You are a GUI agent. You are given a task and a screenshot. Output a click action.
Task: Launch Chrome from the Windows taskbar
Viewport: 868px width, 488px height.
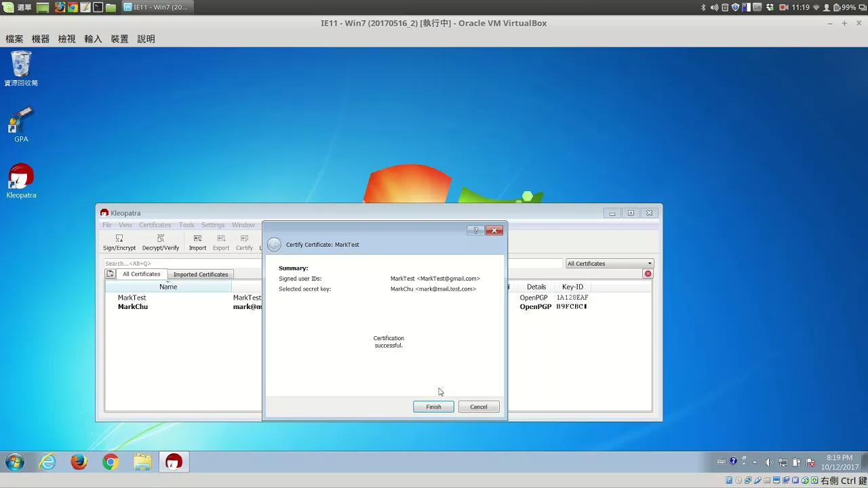(111, 462)
